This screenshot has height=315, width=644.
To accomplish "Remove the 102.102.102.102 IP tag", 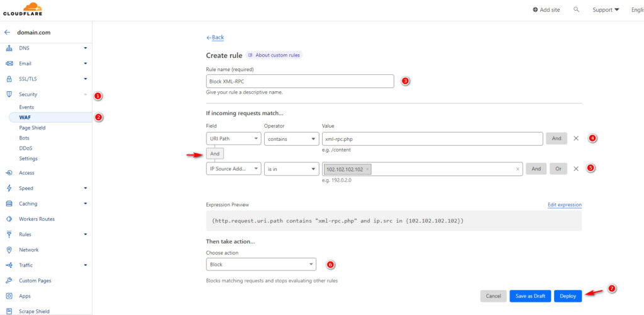I will [x=367, y=169].
